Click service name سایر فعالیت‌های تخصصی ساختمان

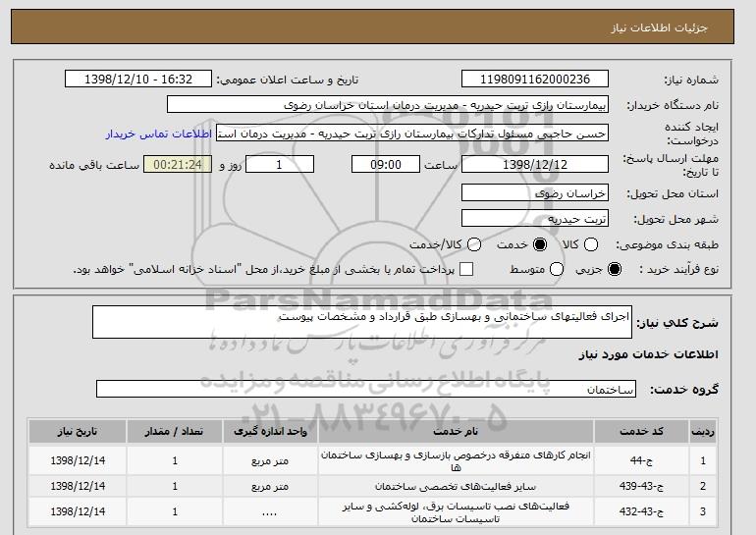click(x=456, y=486)
